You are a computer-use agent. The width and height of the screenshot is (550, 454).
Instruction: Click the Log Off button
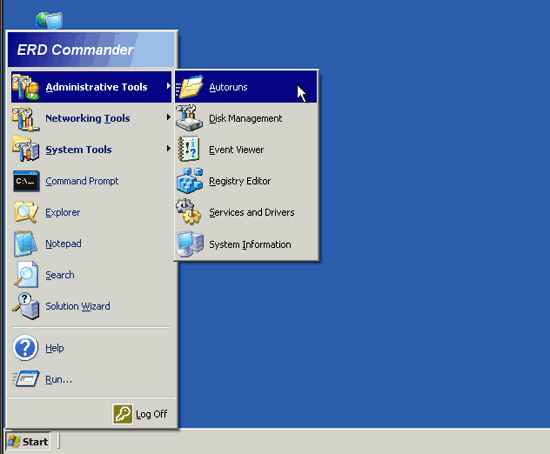tap(140, 414)
